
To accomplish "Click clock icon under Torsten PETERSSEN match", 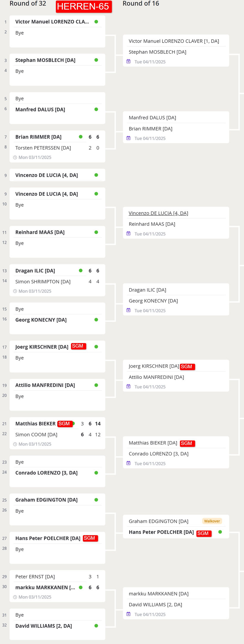I will (x=15, y=157).
